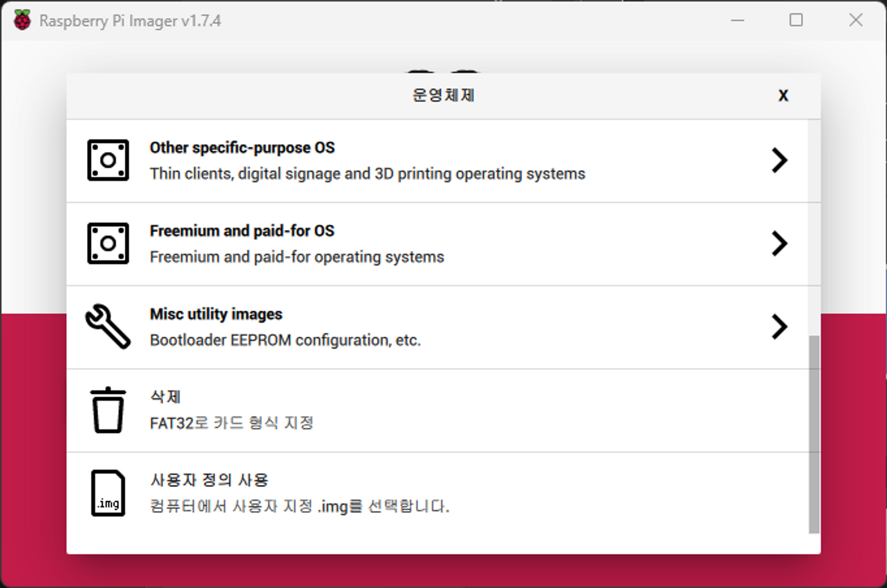The image size is (887, 588).
Task: Click the trash can icon for 삭제
Action: (108, 410)
